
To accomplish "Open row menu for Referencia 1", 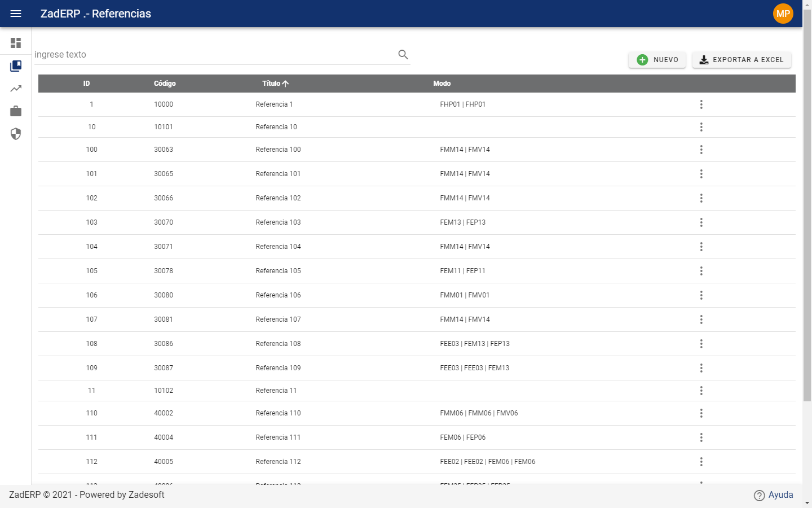I will click(701, 104).
